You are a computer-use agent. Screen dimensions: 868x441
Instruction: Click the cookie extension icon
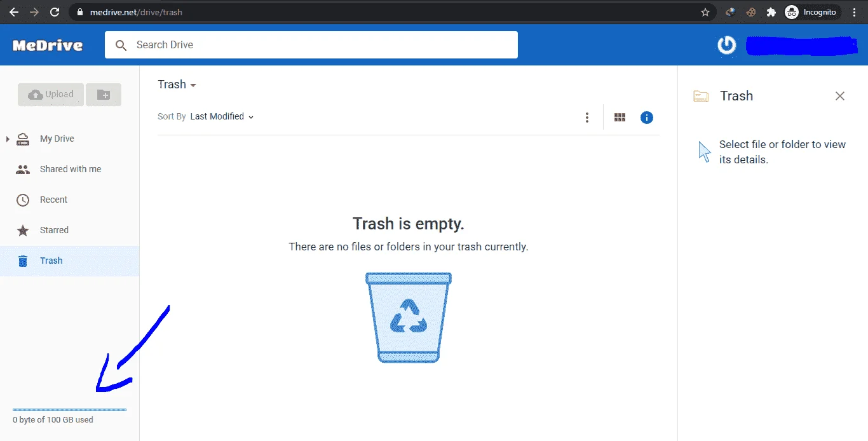tap(751, 12)
